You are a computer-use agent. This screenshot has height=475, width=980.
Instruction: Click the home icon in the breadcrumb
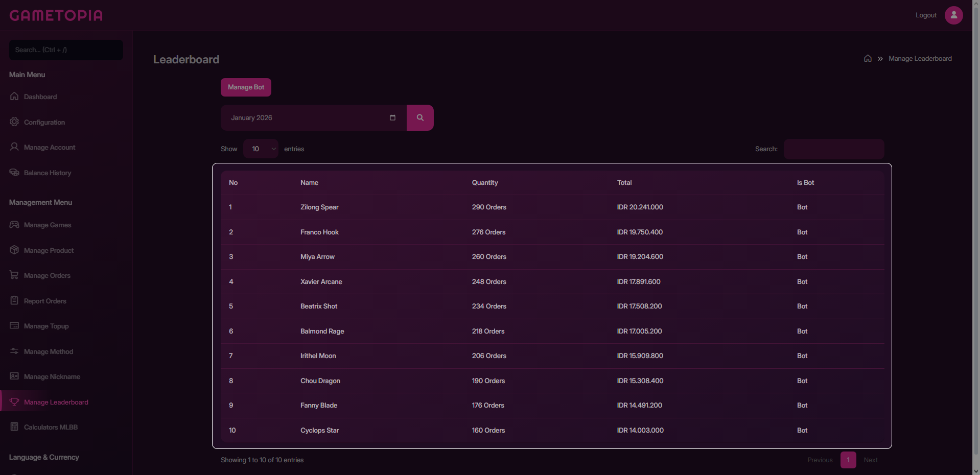[868, 58]
